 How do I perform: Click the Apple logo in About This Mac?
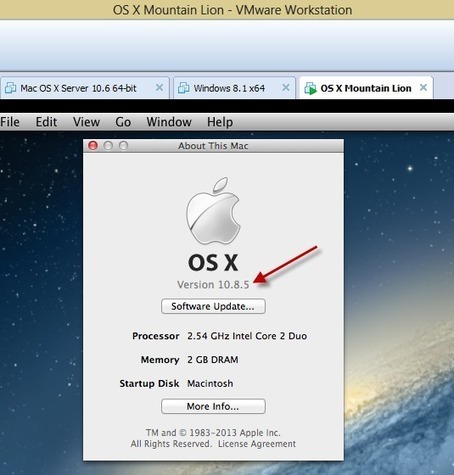pyautogui.click(x=213, y=211)
